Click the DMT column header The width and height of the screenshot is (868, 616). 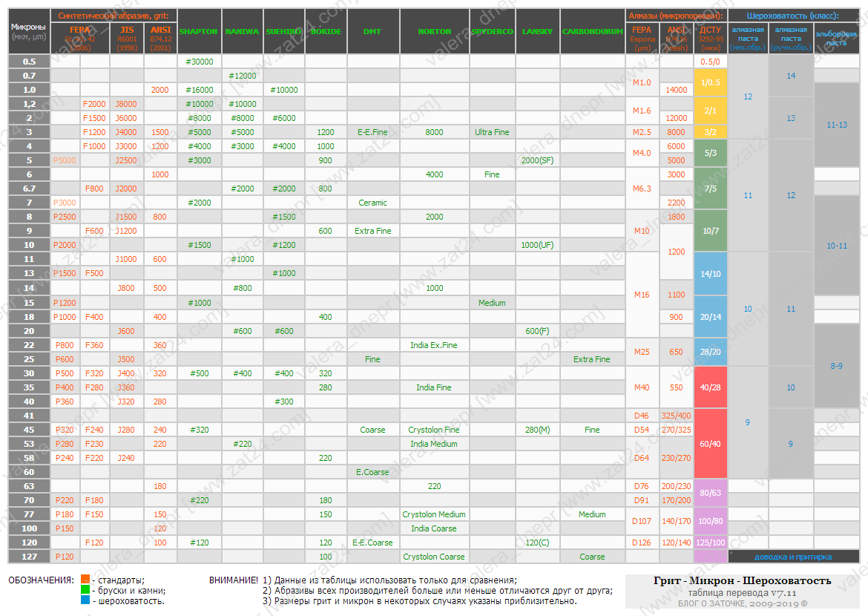(372, 32)
